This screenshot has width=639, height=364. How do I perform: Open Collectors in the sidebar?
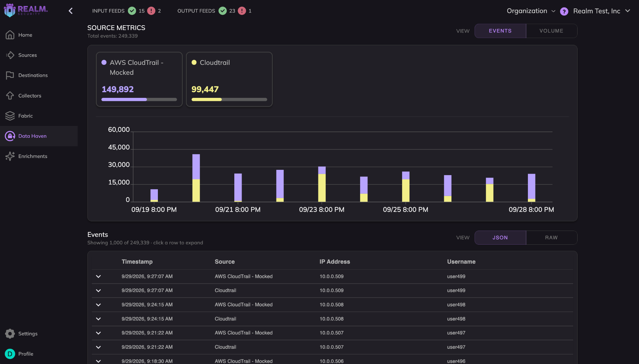tap(30, 96)
